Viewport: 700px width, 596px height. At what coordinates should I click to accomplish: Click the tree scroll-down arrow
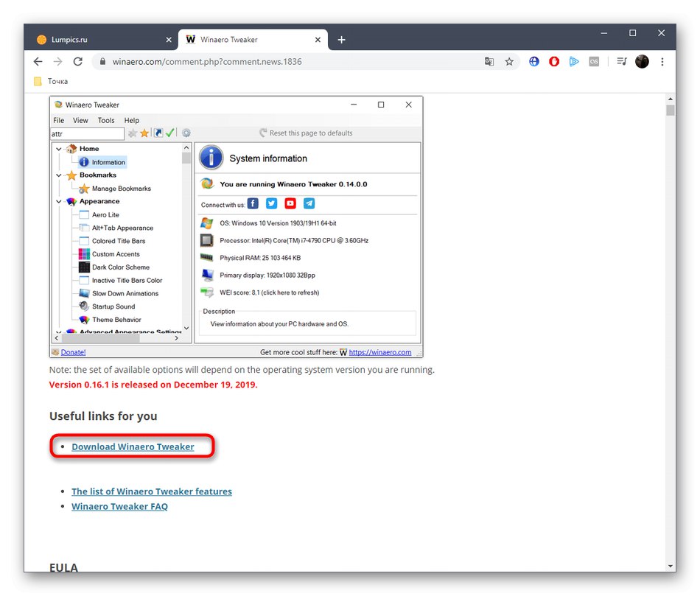(186, 328)
